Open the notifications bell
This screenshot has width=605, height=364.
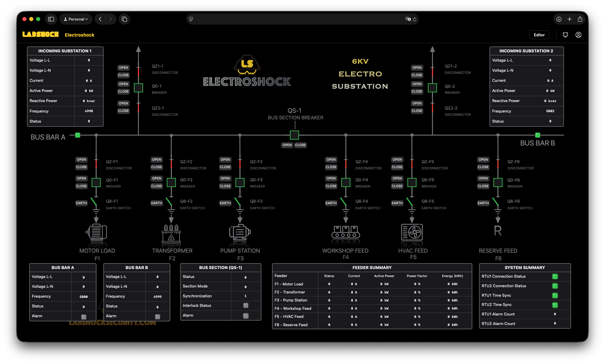tap(565, 35)
